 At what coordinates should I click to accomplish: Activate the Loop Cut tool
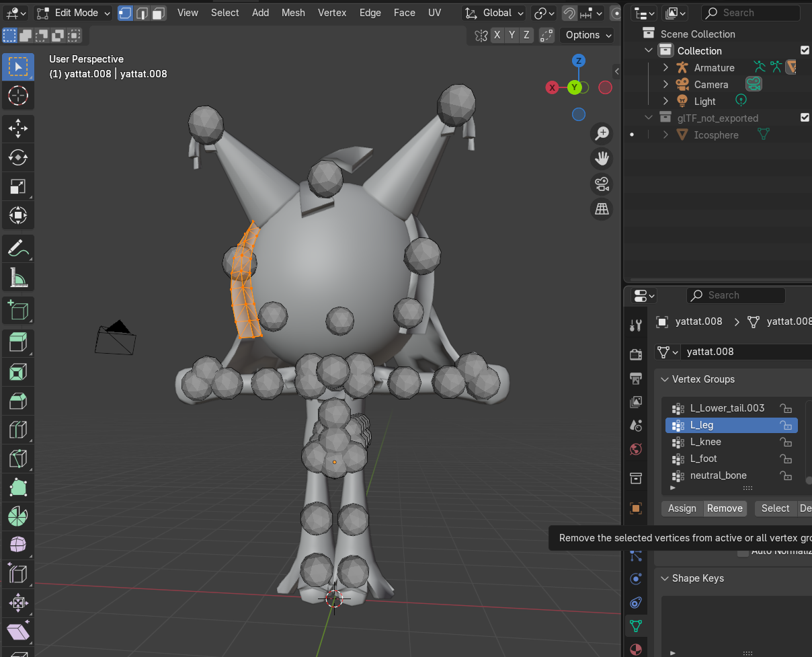pos(18,430)
